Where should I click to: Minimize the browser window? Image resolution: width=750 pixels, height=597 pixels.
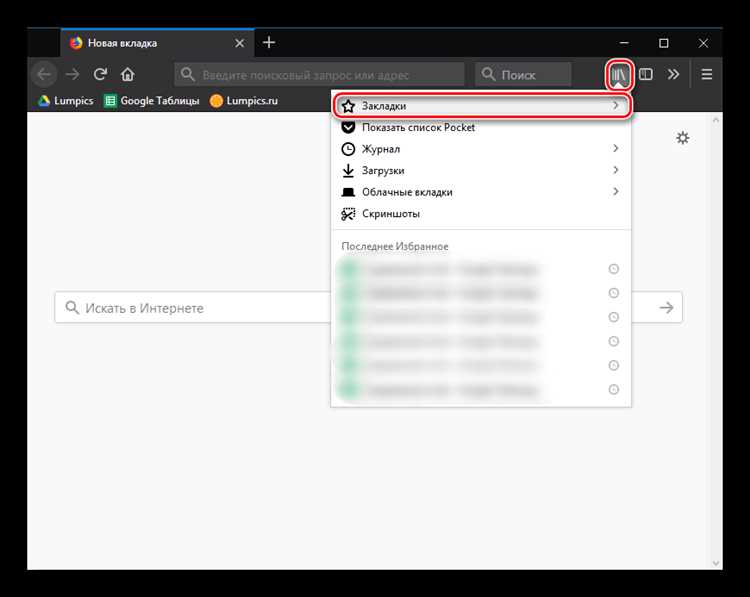624,43
